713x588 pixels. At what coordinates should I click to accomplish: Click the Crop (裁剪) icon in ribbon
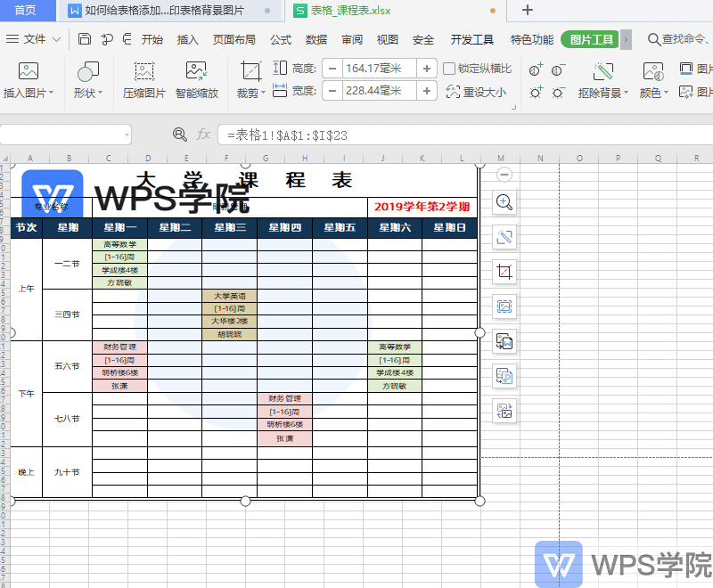(x=251, y=71)
